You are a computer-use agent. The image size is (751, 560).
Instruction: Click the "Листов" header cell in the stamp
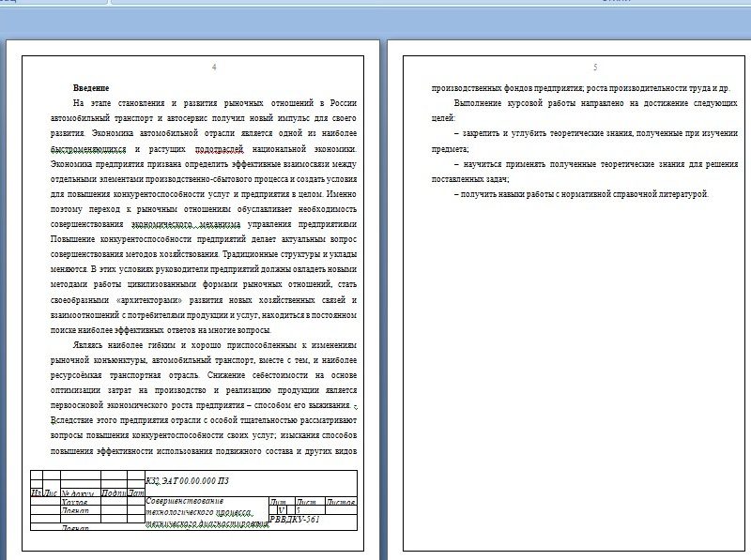click(340, 503)
